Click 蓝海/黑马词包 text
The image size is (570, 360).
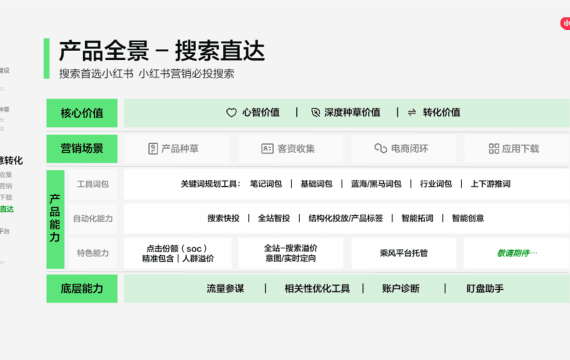pos(376,184)
